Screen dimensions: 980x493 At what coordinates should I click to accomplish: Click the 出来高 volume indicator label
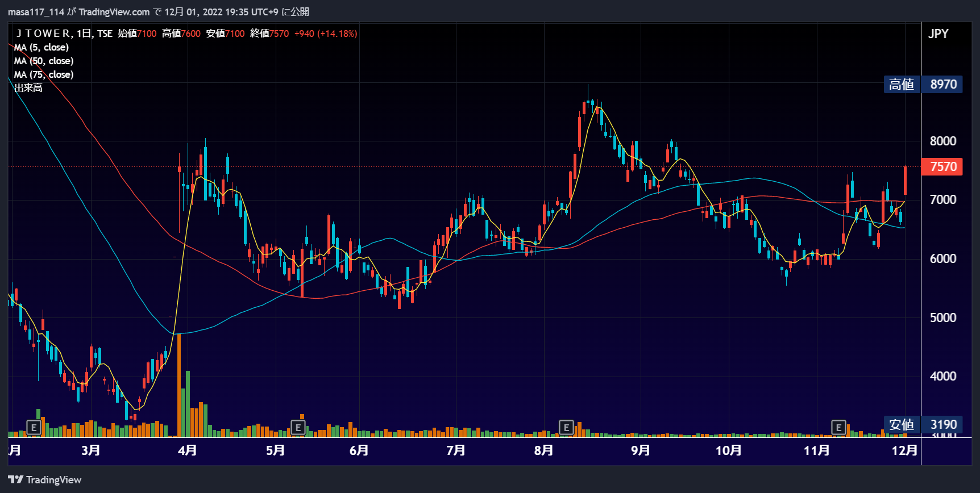[x=28, y=88]
